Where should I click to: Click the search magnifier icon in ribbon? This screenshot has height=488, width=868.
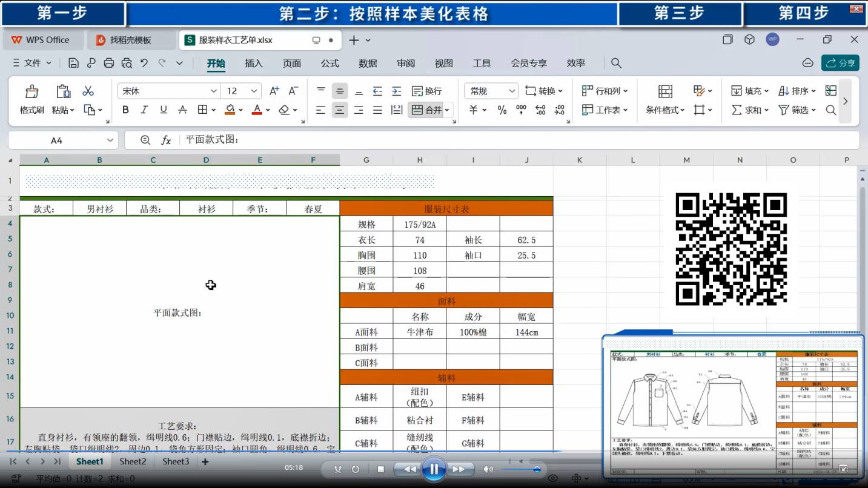tap(616, 63)
